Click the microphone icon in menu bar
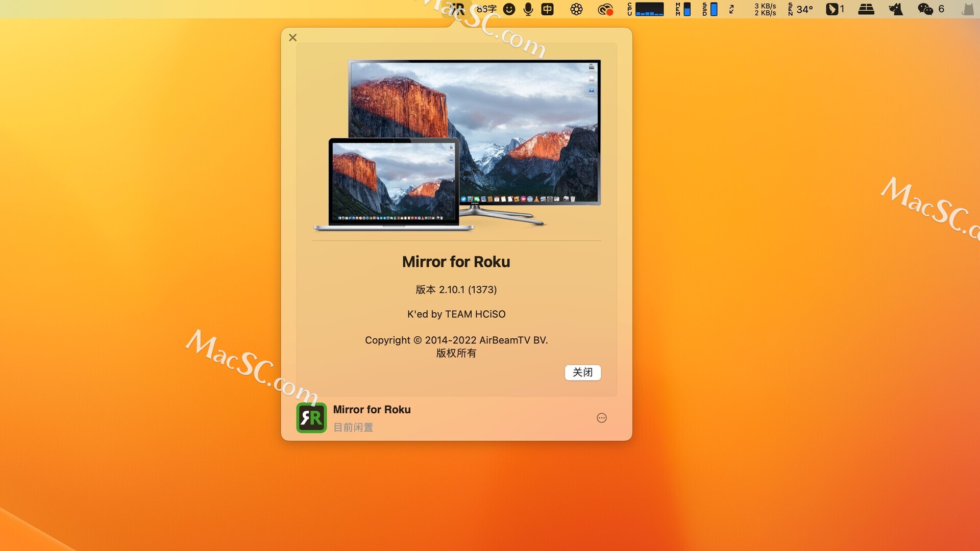 pos(528,9)
